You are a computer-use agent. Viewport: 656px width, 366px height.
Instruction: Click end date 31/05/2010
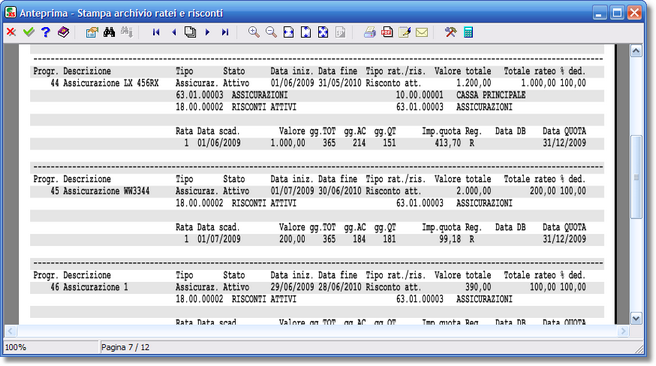pyautogui.click(x=340, y=83)
